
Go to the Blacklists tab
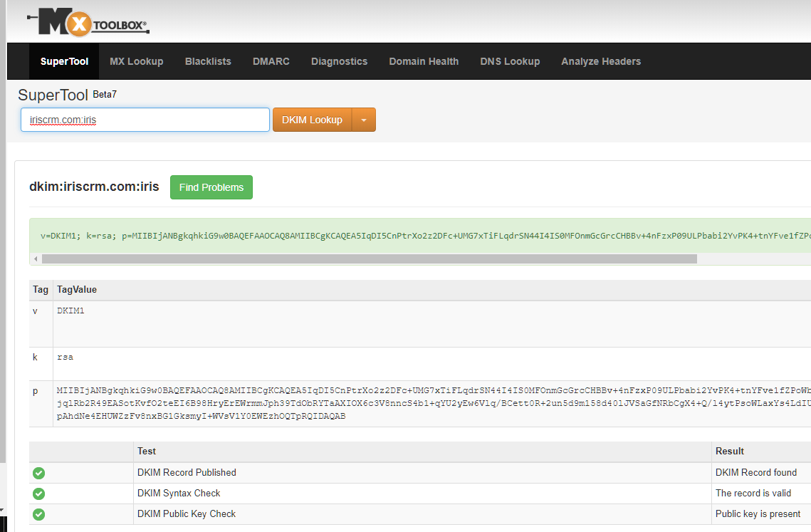point(208,61)
